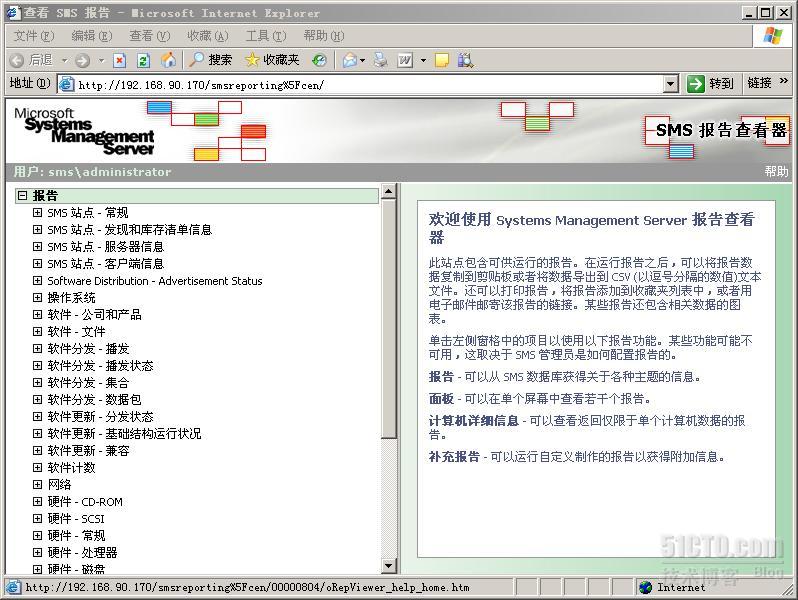This screenshot has height=600, width=798.
Task: Expand the SMS 站点 - 常规 node
Action: point(37,212)
